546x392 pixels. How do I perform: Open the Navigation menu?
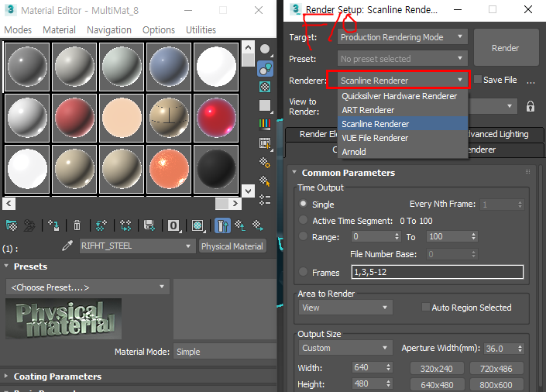[109, 30]
